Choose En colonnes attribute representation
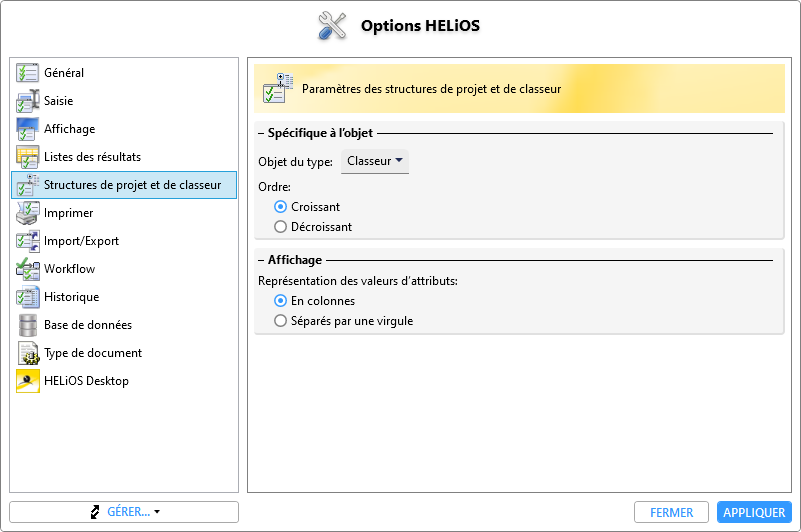 click(x=280, y=301)
